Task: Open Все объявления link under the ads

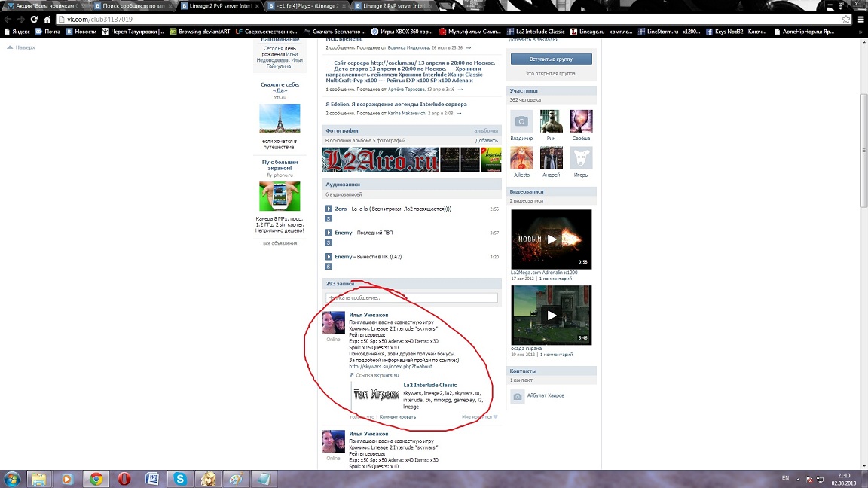Action: 280,243
